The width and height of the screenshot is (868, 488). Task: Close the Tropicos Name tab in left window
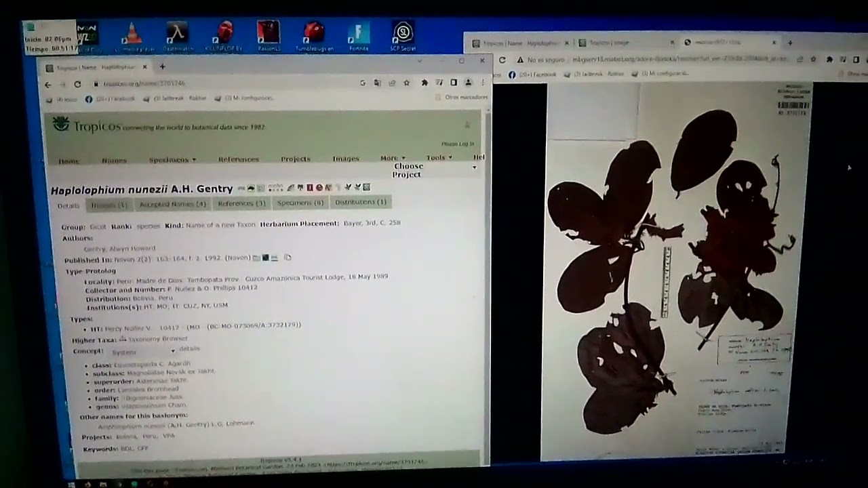point(143,67)
